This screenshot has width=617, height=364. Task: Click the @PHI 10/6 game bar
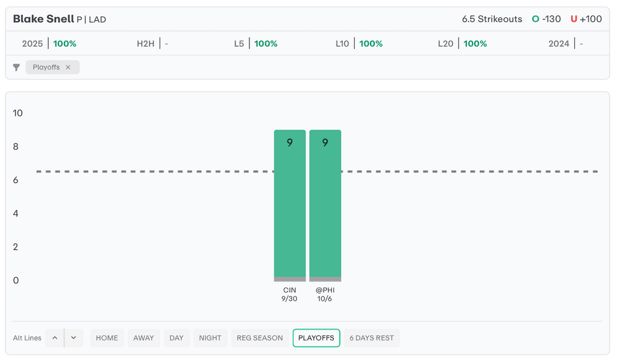coord(325,205)
